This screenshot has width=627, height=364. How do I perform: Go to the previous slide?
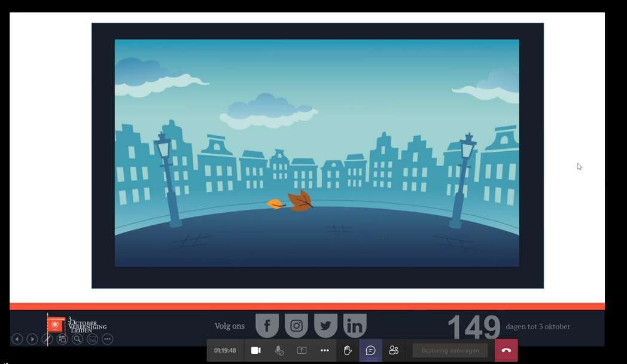17,339
